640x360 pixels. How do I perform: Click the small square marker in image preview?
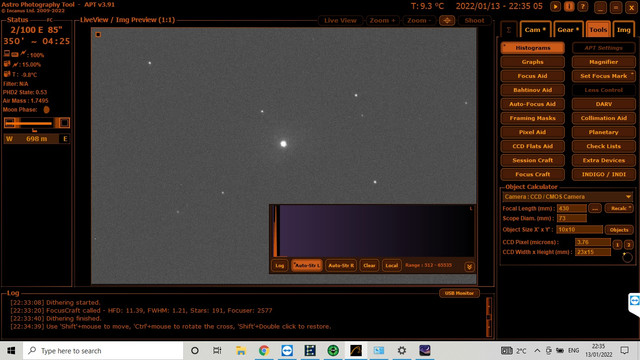tap(98, 35)
